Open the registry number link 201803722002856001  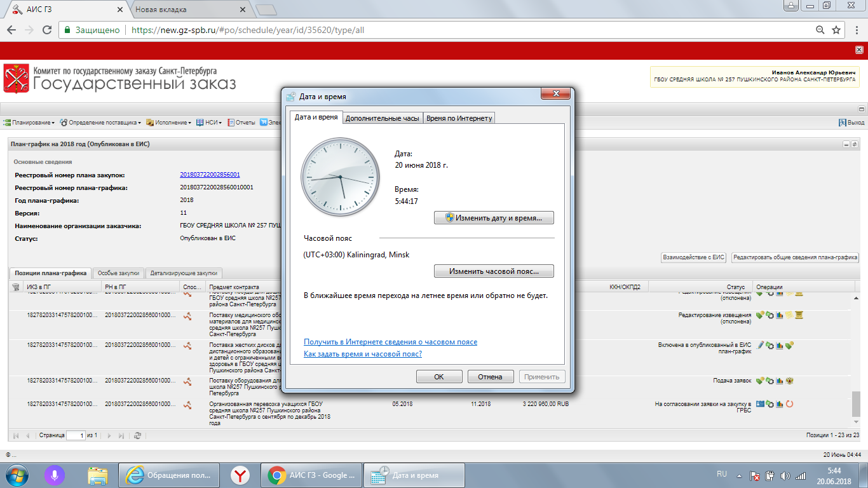point(210,175)
